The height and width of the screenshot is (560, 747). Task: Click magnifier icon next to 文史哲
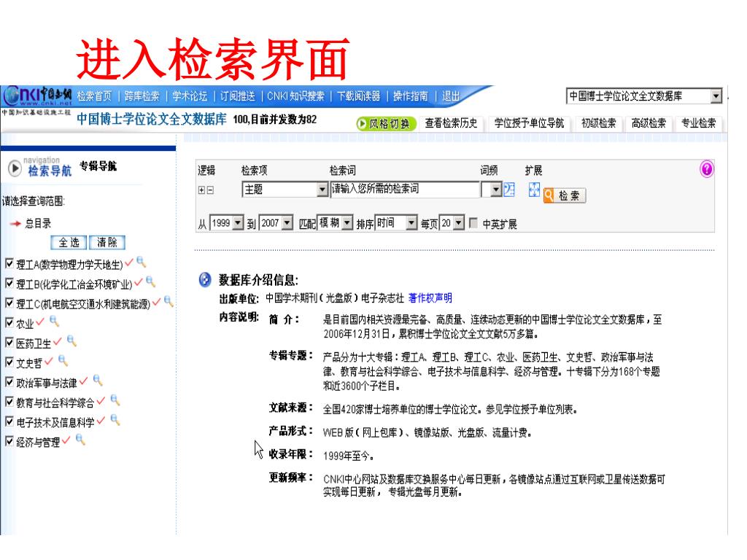tap(63, 360)
